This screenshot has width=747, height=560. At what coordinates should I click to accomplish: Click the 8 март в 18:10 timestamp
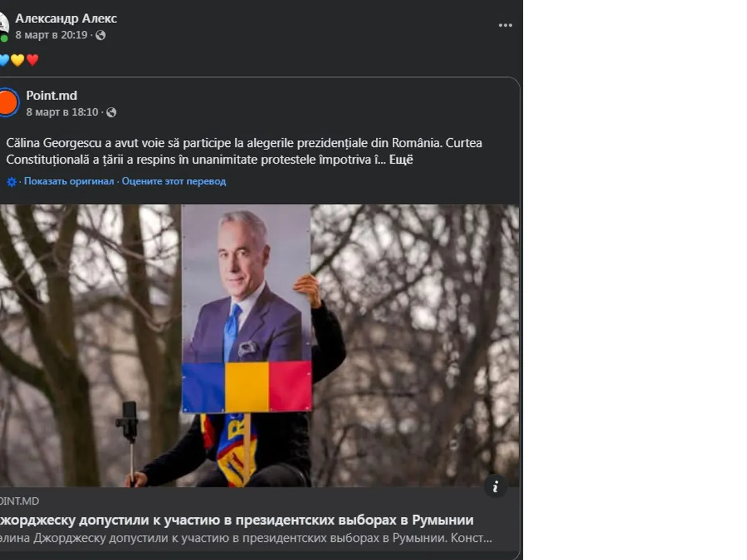[x=62, y=113]
